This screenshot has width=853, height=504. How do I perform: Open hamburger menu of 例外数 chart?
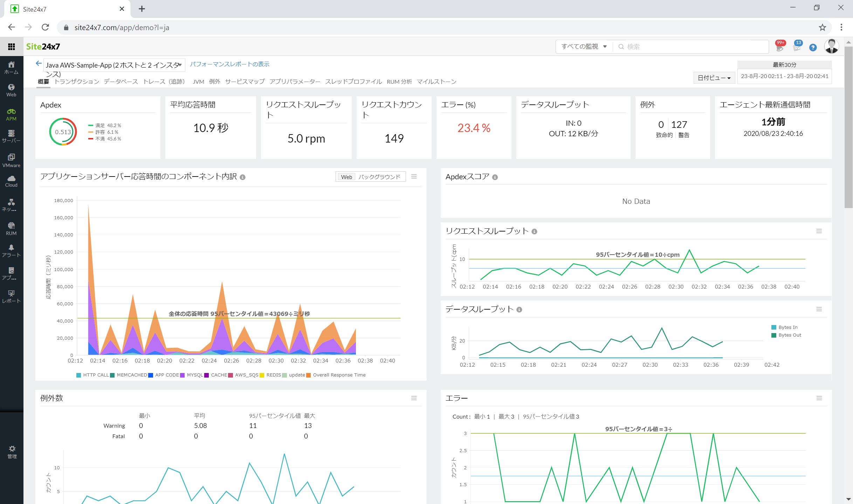[x=414, y=398]
